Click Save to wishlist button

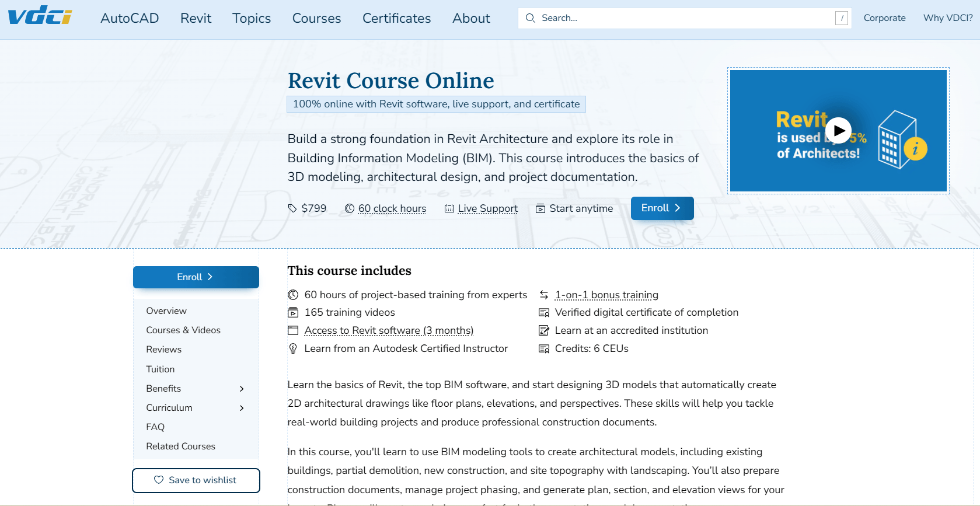(196, 480)
